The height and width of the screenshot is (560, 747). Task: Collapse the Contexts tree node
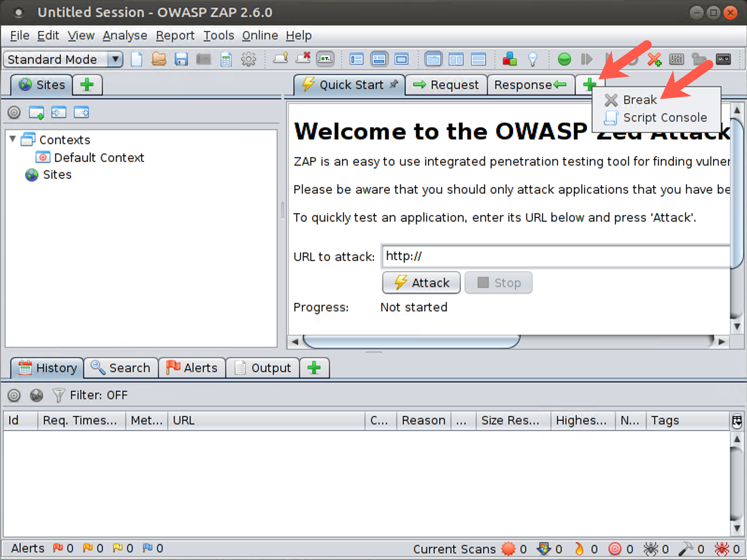click(x=13, y=139)
